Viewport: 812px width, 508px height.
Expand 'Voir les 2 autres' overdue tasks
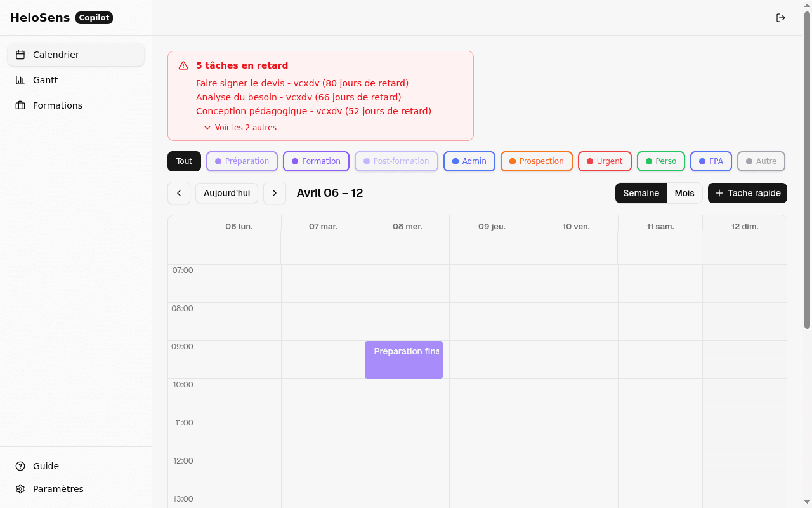tap(240, 128)
